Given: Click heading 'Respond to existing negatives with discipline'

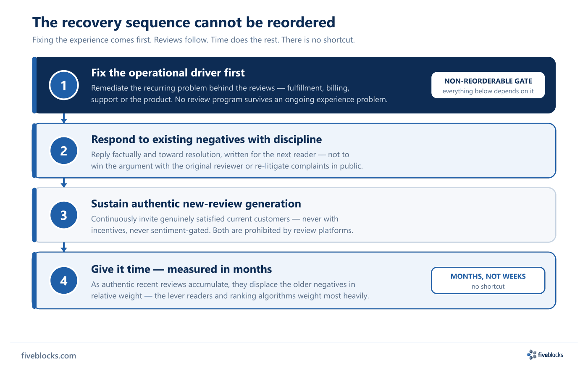Looking at the screenshot, I should point(207,139).
